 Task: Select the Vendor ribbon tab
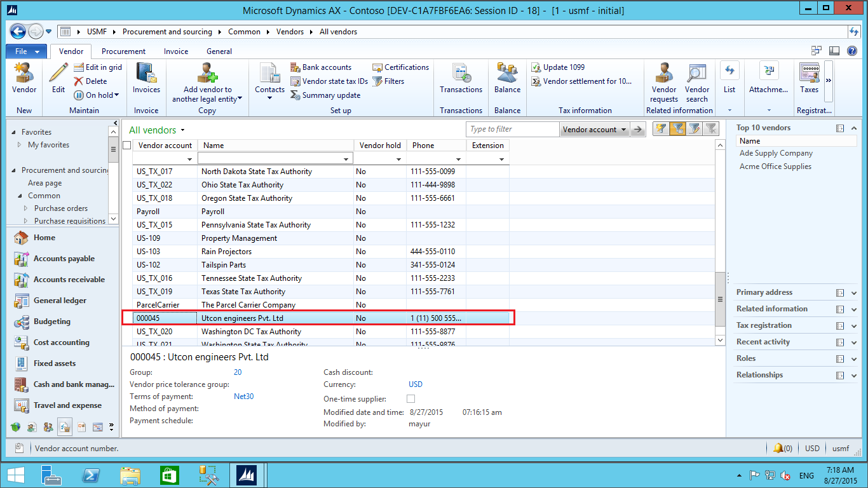pyautogui.click(x=71, y=51)
